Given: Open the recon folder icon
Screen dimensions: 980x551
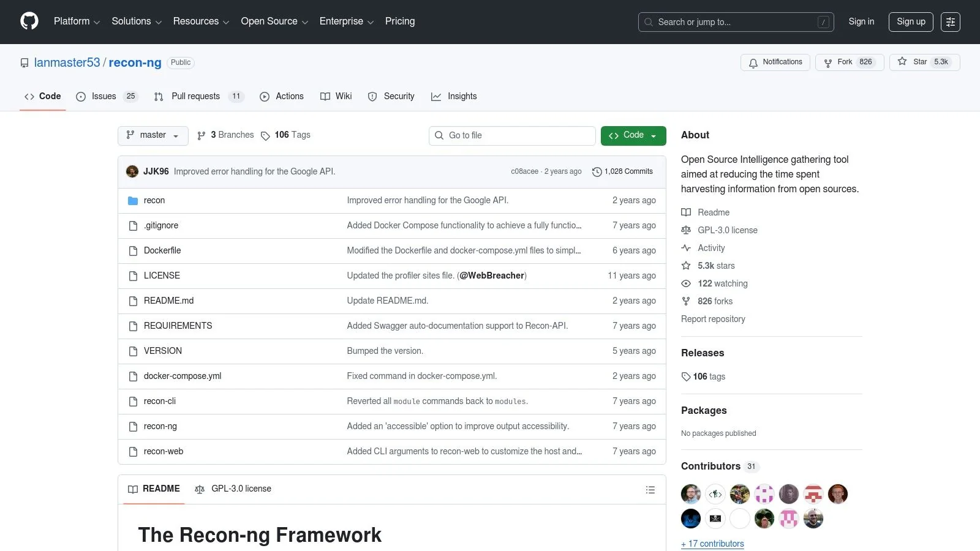Looking at the screenshot, I should point(133,201).
